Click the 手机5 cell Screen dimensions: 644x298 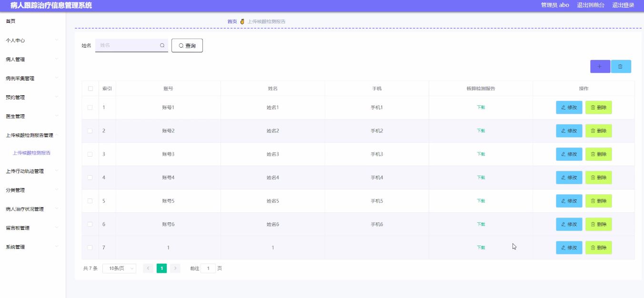point(377,201)
